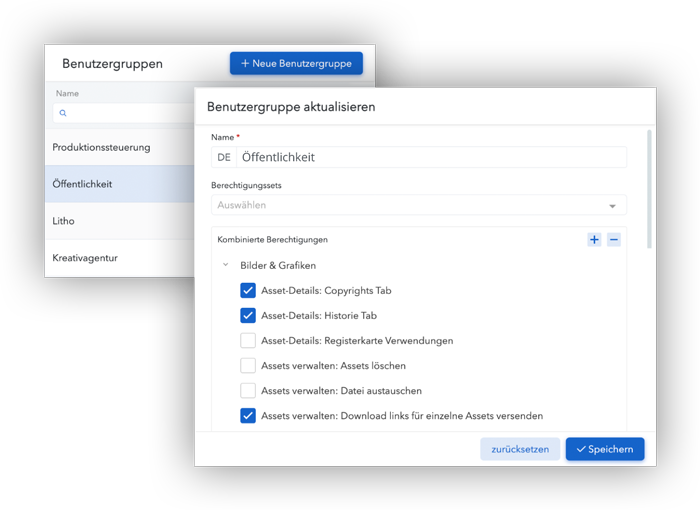Screen dimensions: 700x510
Task: Select the Litho group row
Action: click(120, 221)
